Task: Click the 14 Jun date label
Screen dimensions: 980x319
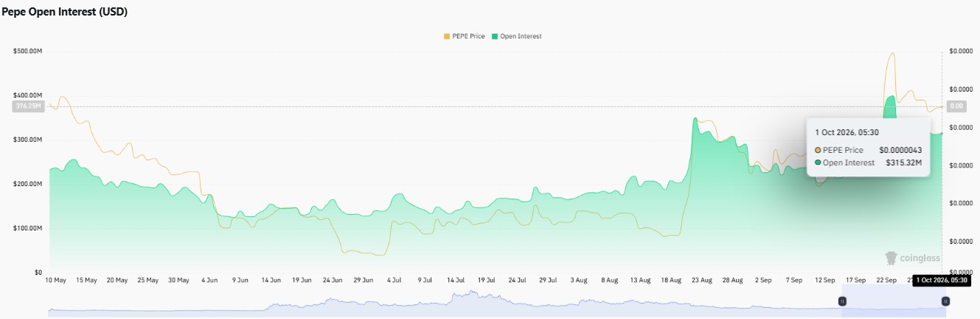Action: [271, 281]
